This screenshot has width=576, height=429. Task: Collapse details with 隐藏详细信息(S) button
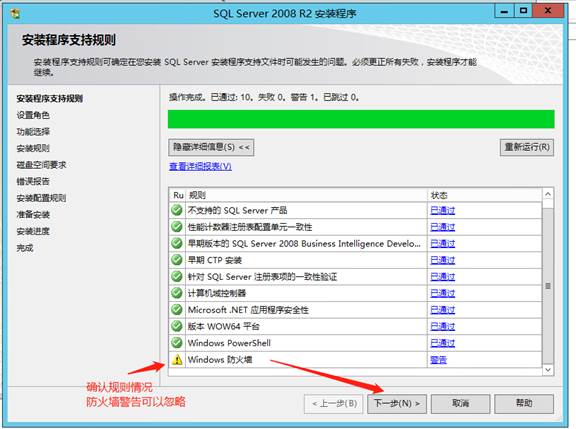(211, 147)
